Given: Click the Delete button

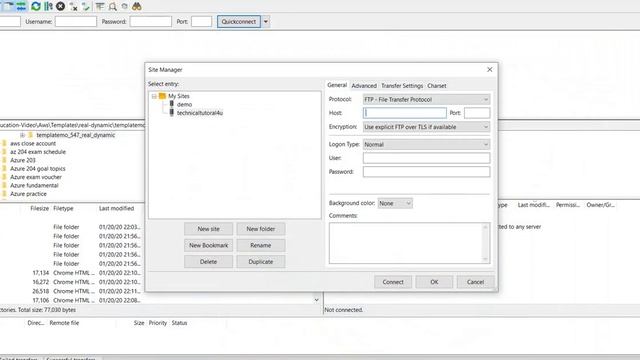Looking at the screenshot, I should [209, 262].
